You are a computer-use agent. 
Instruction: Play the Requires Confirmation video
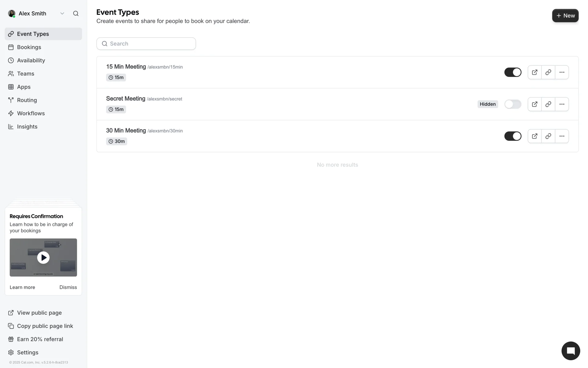[43, 258]
